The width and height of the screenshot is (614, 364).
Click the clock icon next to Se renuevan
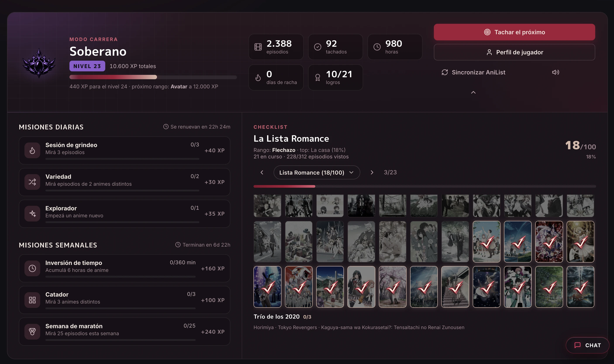pos(166,127)
